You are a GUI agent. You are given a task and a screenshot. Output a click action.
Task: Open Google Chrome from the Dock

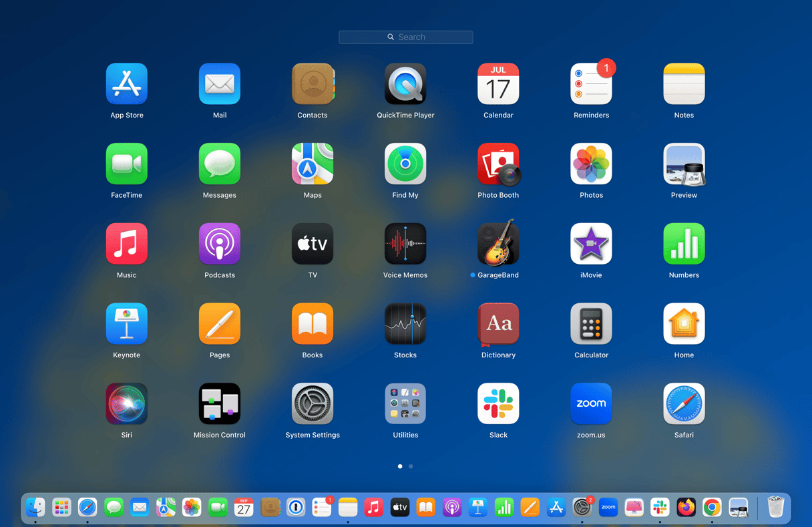(712, 508)
